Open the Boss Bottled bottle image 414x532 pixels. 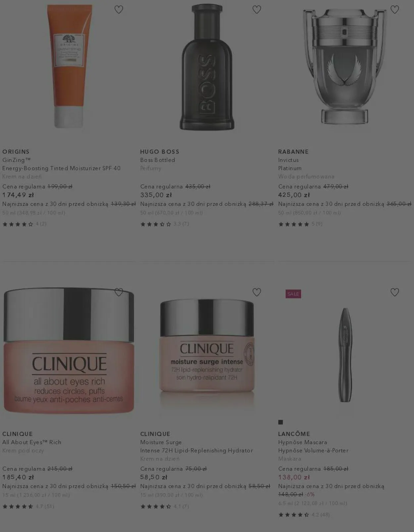click(x=207, y=67)
